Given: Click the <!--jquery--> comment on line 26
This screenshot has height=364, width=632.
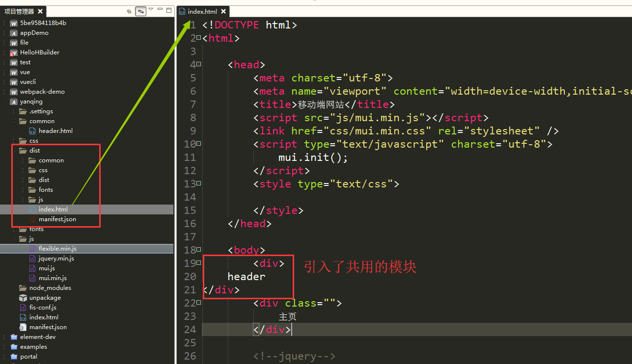Looking at the screenshot, I should pyautogui.click(x=294, y=356).
